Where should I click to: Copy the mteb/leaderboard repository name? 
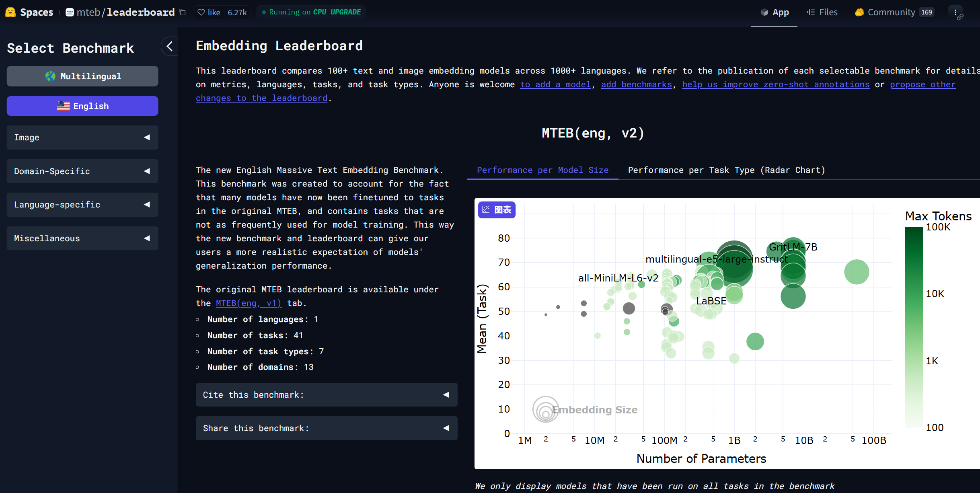click(183, 12)
